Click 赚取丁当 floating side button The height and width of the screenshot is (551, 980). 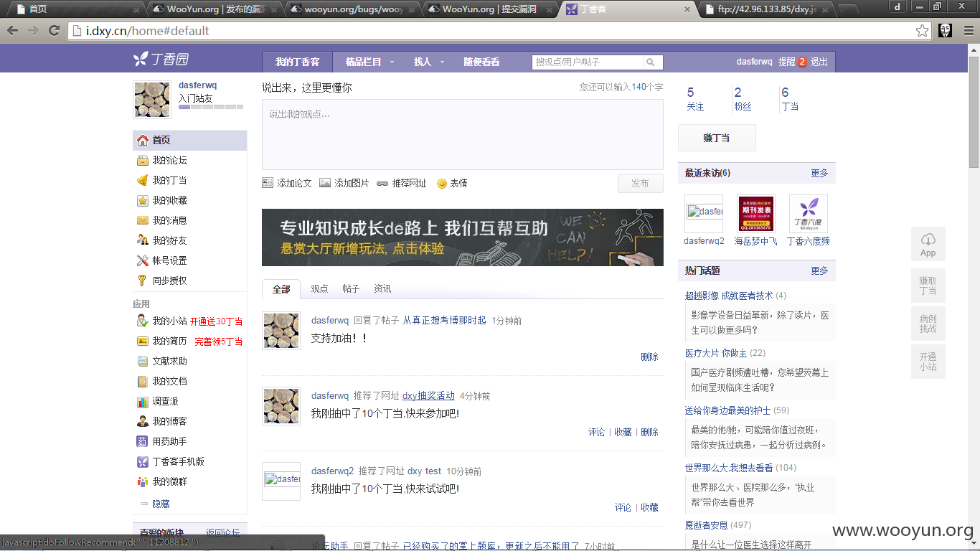click(x=928, y=286)
